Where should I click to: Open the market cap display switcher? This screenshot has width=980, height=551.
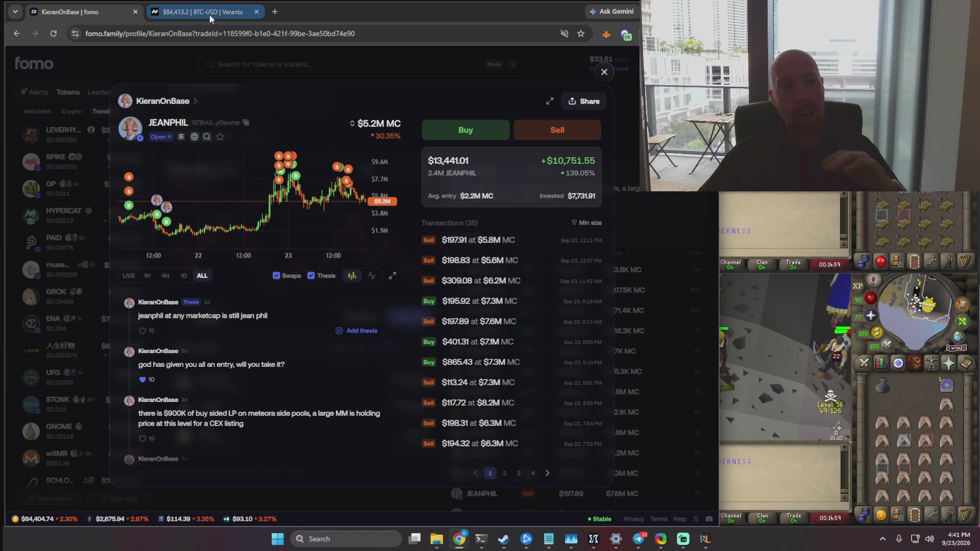point(352,123)
